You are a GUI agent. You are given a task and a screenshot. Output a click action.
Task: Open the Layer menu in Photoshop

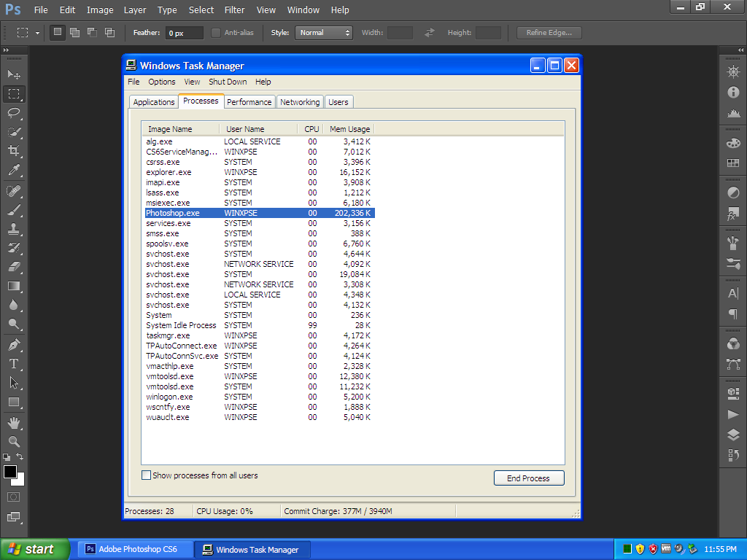click(135, 10)
